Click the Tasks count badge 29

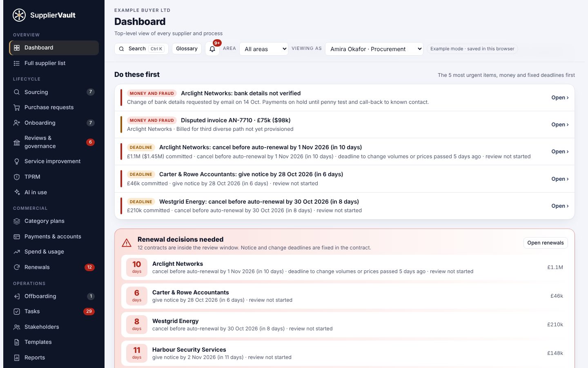click(x=89, y=312)
